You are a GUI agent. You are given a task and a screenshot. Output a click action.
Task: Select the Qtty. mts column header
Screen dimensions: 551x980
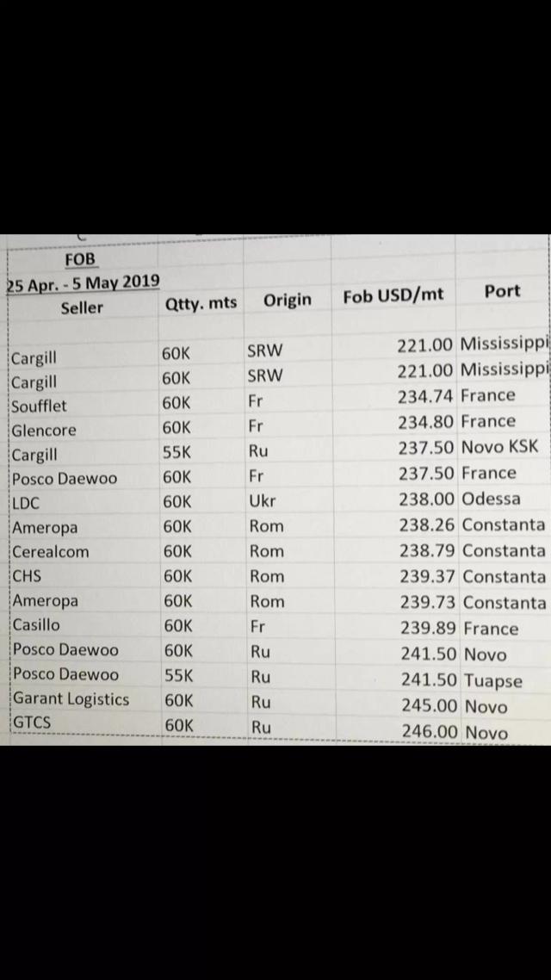pyautogui.click(x=201, y=303)
